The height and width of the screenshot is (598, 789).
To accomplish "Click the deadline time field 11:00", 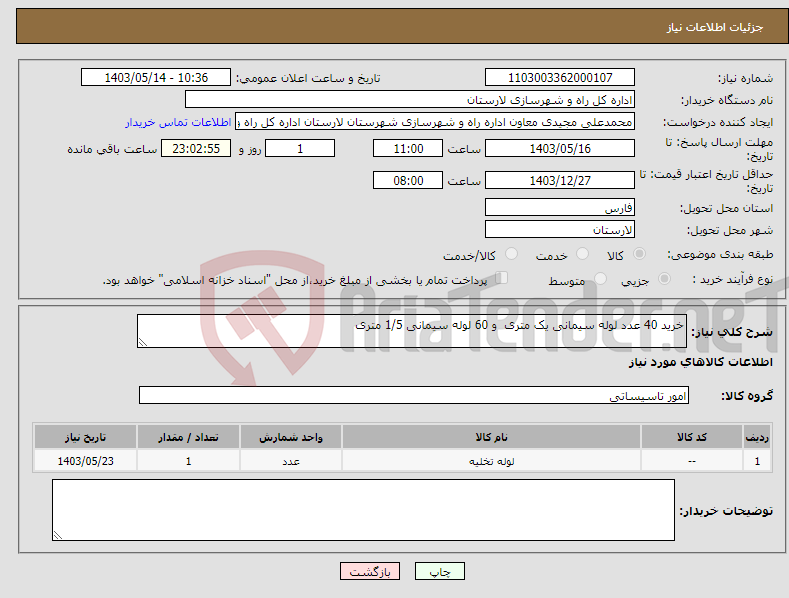I will [408, 148].
